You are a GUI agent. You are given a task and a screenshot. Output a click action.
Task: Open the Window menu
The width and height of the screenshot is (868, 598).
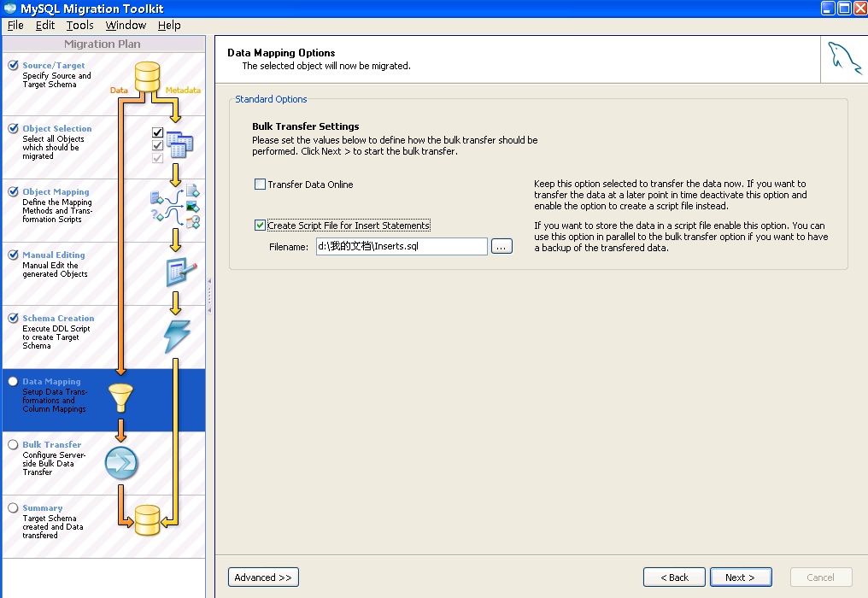tap(126, 26)
